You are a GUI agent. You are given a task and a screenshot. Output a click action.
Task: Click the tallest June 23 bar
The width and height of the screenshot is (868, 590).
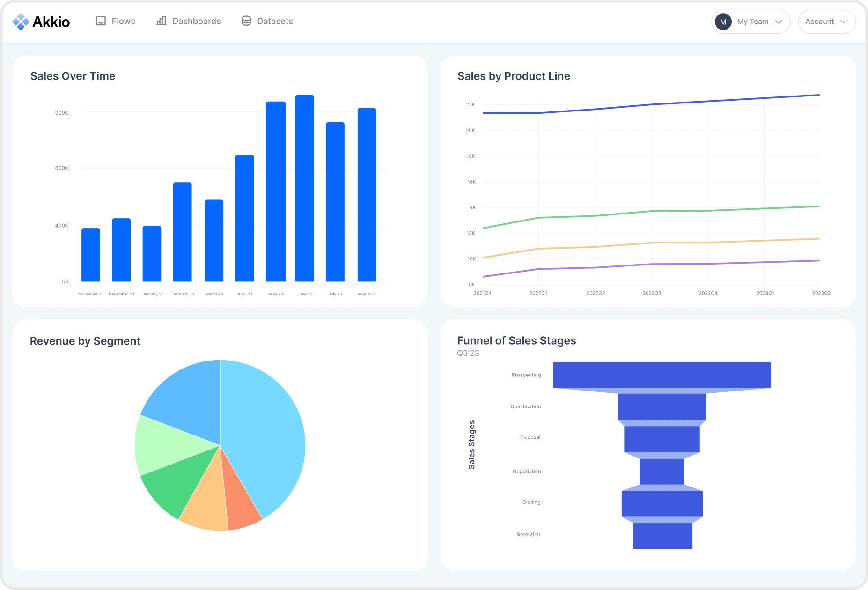click(305, 187)
